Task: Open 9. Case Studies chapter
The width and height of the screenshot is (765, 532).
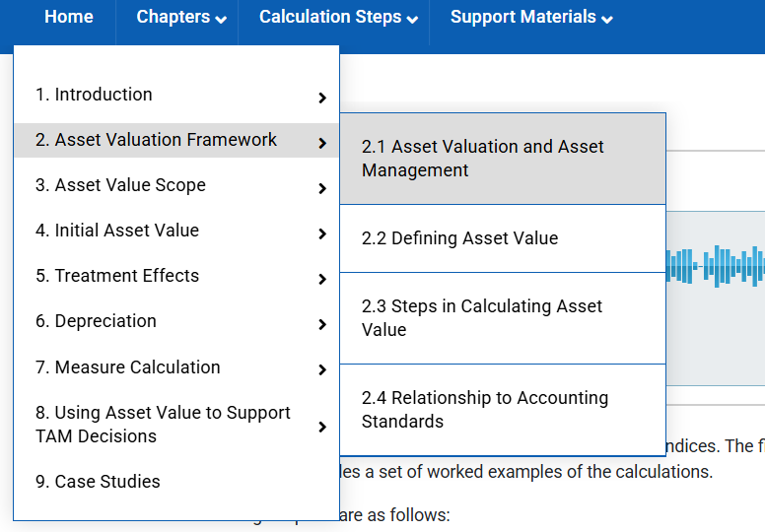Action: point(98,482)
